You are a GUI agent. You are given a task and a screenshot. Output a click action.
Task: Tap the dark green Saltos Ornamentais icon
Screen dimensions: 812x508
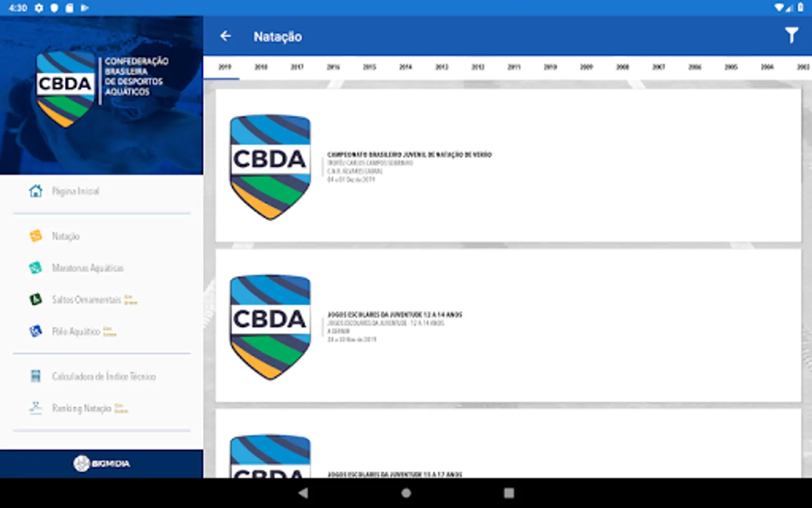point(36,299)
